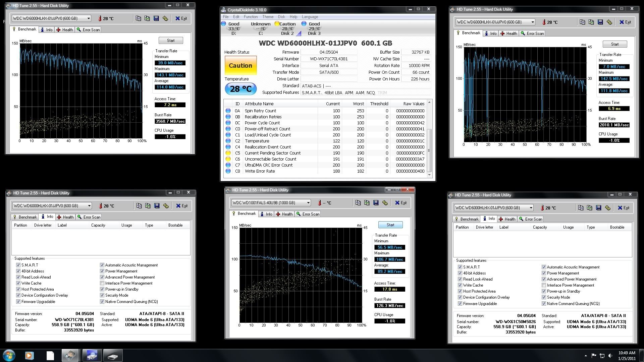Screen dimensions: 644x362
Task: Open the media player taskbar icon
Action: (29, 355)
